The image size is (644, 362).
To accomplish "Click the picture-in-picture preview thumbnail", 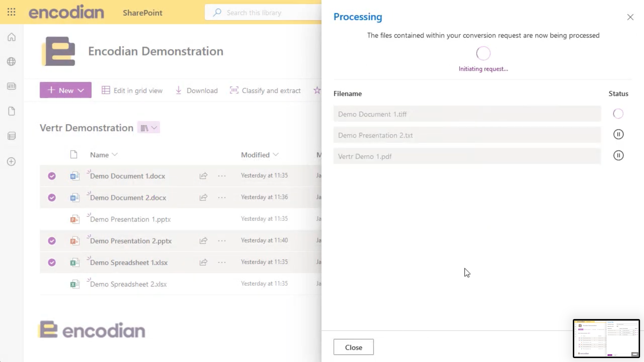I will coord(606,339).
